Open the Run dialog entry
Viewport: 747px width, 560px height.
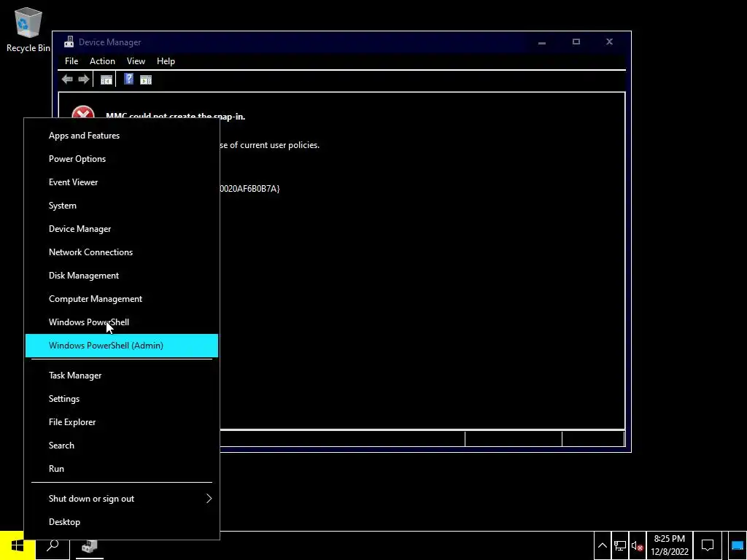pos(122,469)
